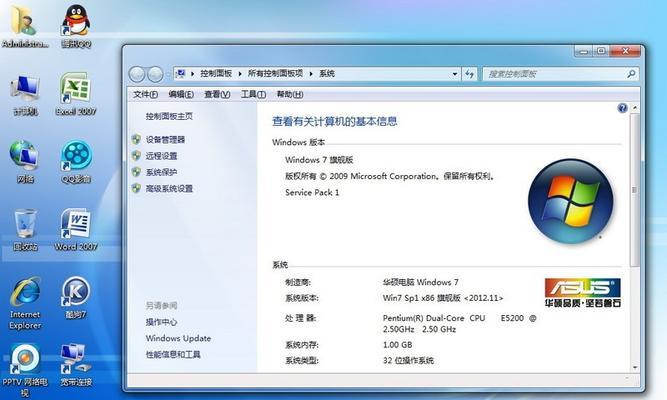Open the Internet Explorer desktop icon

(25, 303)
